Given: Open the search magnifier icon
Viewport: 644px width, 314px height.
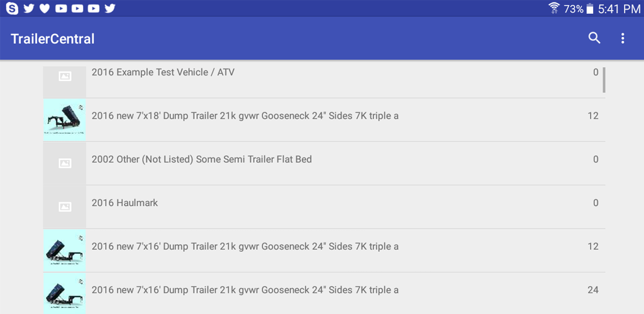Looking at the screenshot, I should (x=594, y=38).
